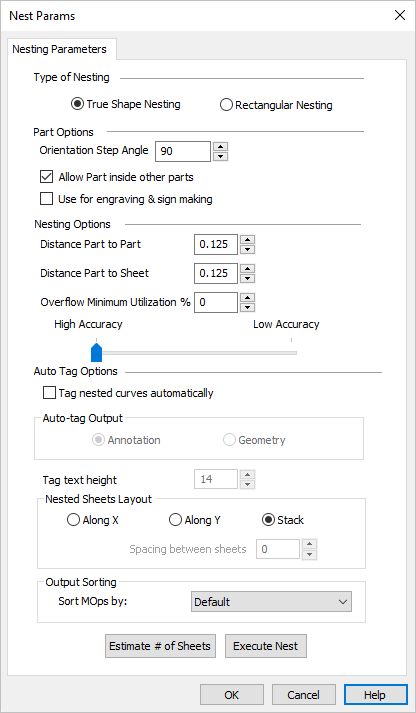Screen dimensions: 416x713
Task: Increase Overflow Minimum Utilization percentage
Action: coord(247,297)
